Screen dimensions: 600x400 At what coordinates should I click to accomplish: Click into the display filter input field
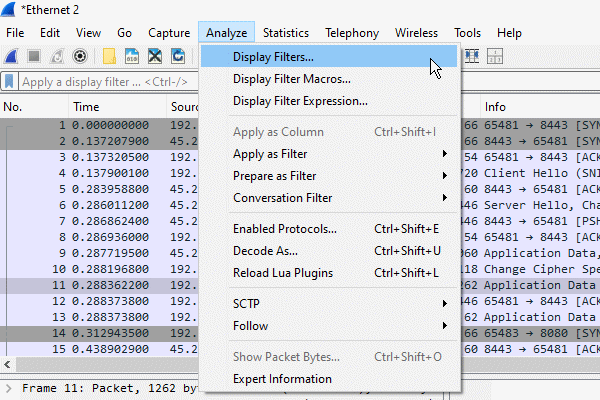(108, 82)
